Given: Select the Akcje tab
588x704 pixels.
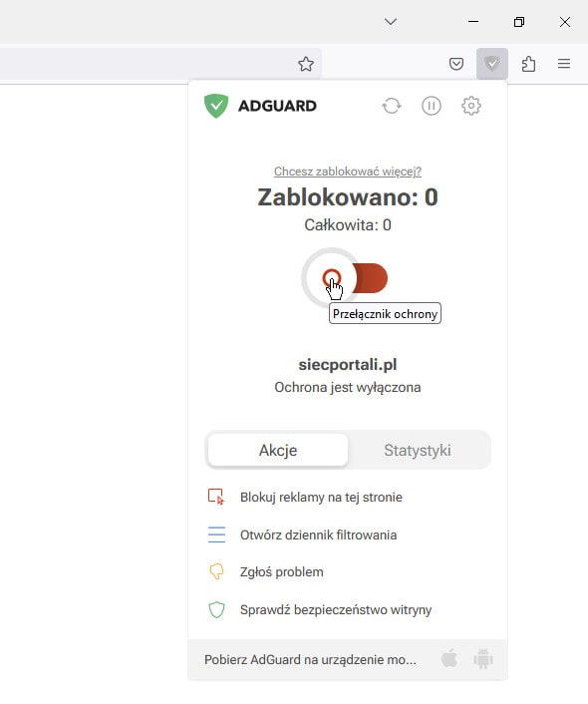Looking at the screenshot, I should tap(278, 450).
